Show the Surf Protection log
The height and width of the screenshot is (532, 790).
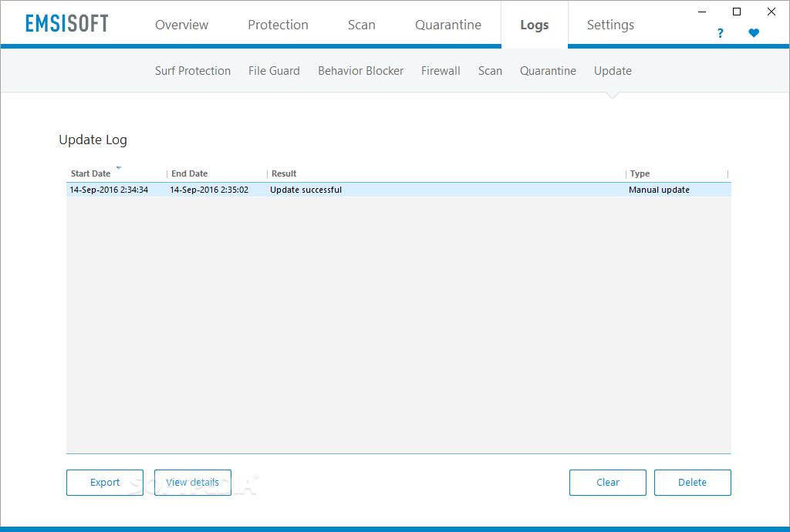click(192, 71)
